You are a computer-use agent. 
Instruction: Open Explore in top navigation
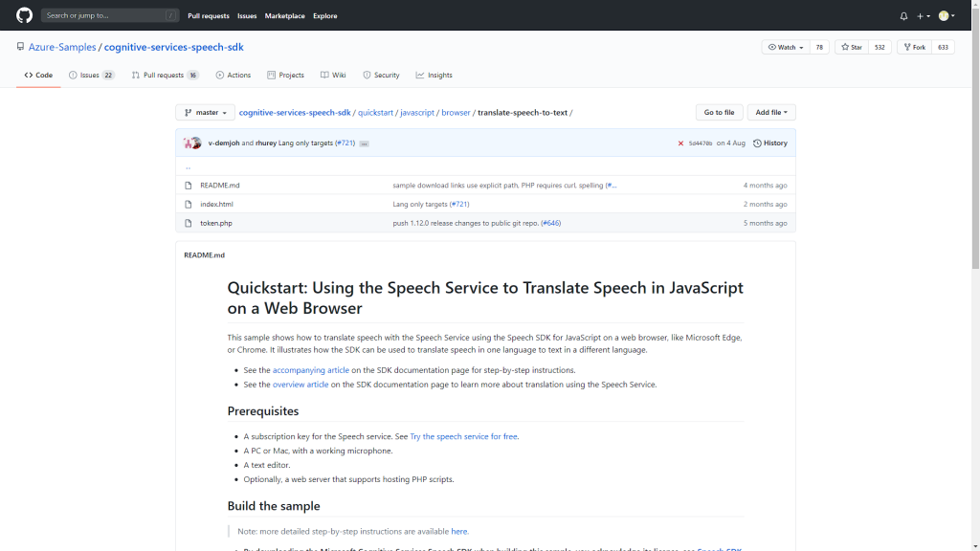(325, 16)
